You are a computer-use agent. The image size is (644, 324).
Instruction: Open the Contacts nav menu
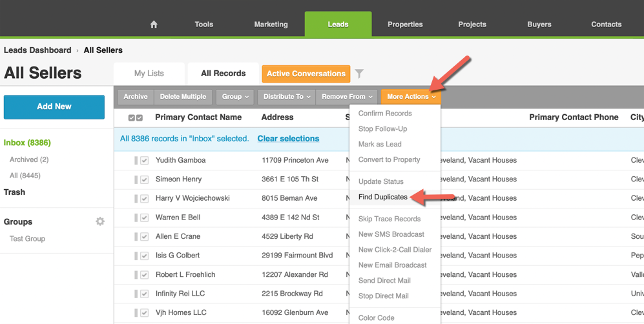tap(607, 25)
